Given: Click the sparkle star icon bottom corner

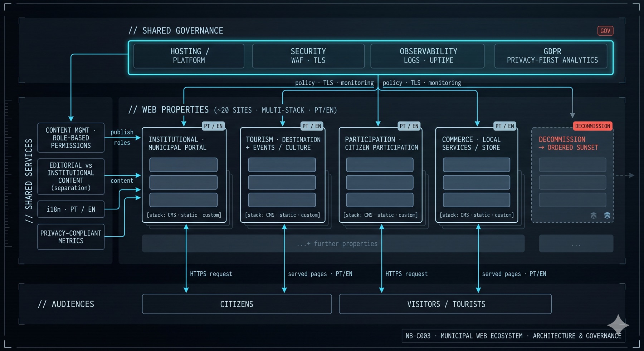Looking at the screenshot, I should click(618, 325).
